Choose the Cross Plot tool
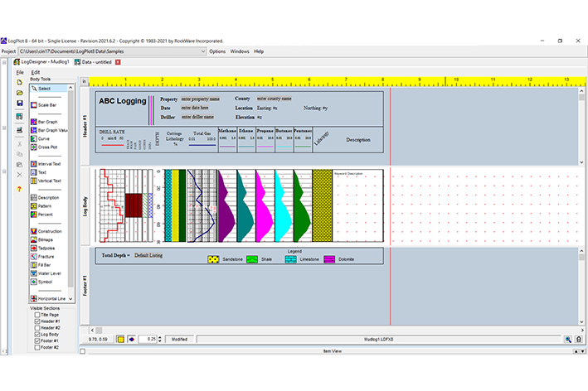 click(47, 147)
